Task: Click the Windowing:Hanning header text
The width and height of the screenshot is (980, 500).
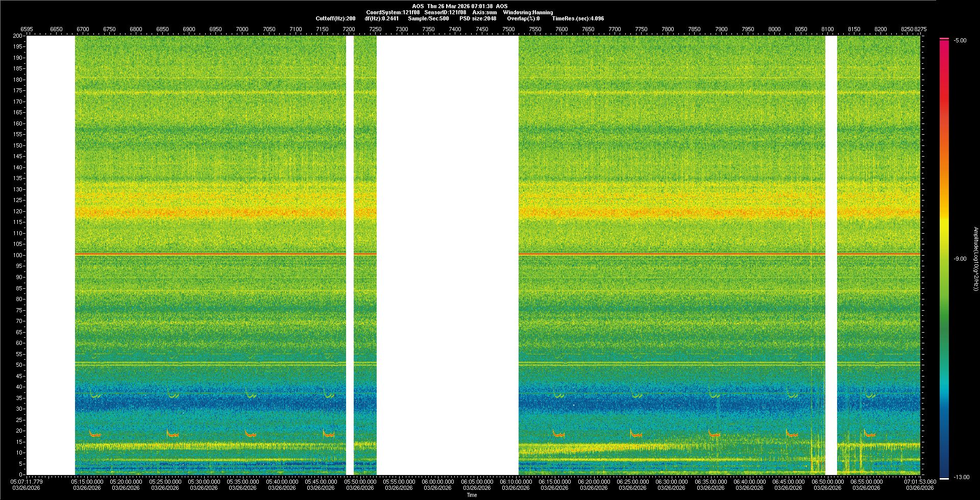Action: point(528,12)
